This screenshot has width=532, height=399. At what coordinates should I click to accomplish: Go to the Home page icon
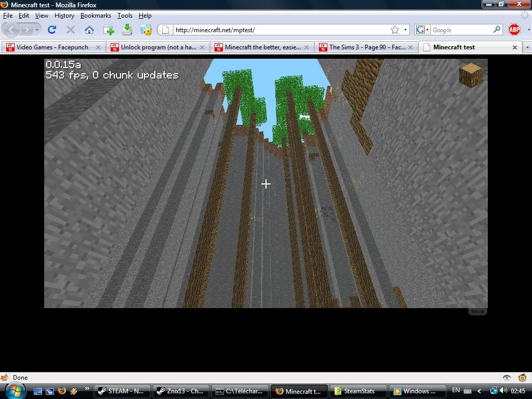pos(89,30)
